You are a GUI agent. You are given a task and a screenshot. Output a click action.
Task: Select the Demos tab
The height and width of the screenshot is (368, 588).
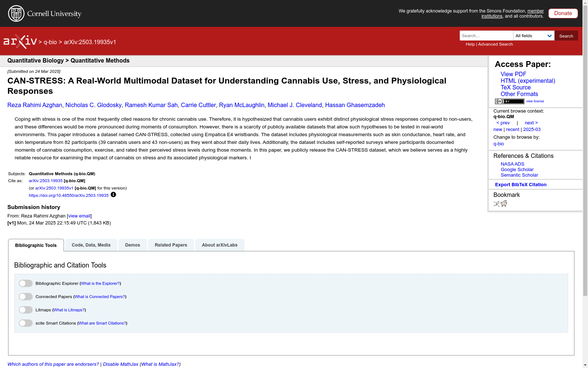133,245
